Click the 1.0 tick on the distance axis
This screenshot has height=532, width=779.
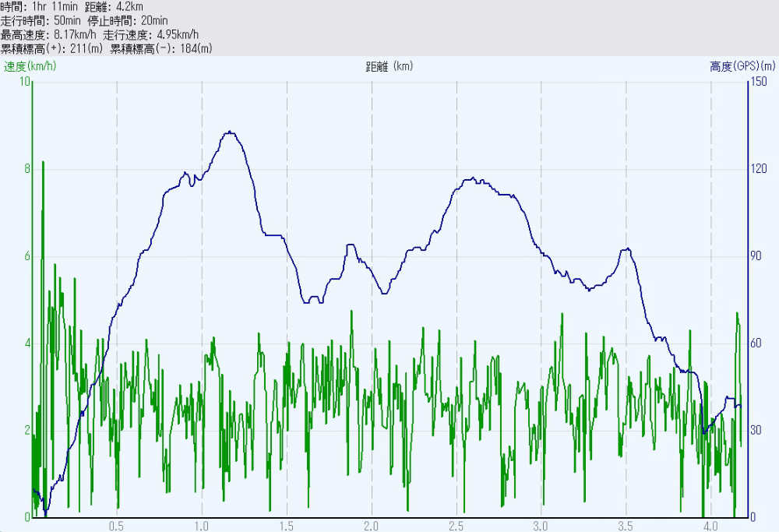point(202,525)
